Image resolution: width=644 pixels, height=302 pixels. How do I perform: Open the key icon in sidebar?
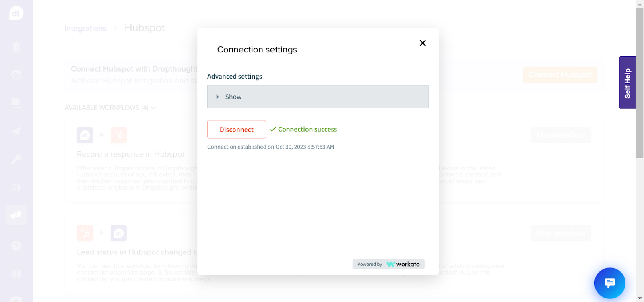[16, 159]
